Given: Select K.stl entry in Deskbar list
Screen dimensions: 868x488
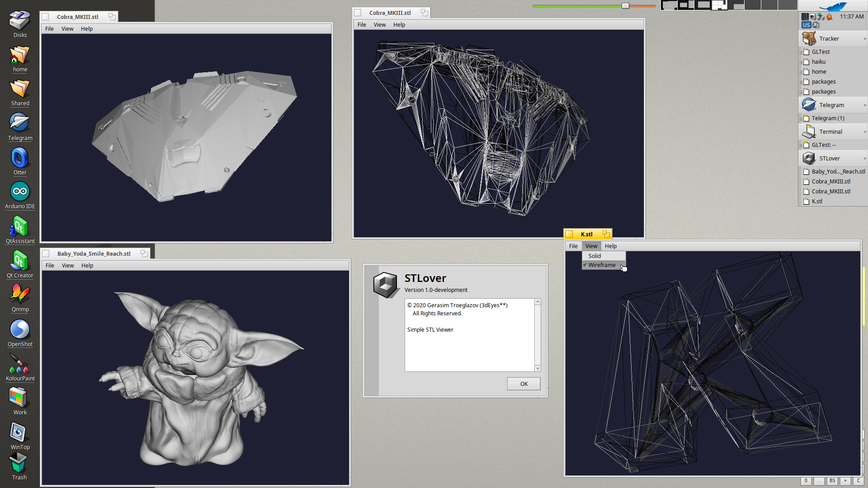Looking at the screenshot, I should (x=833, y=202).
